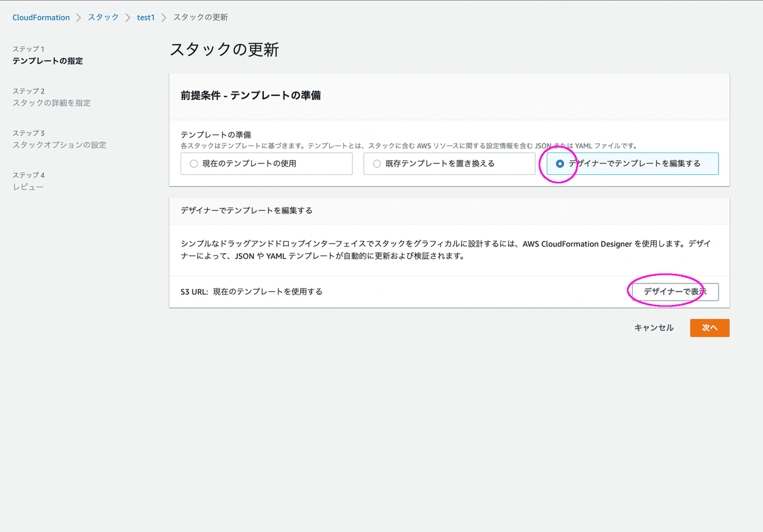The width and height of the screenshot is (763, 532).
Task: Click the breadcrumb chevron after test1
Action: (x=164, y=18)
